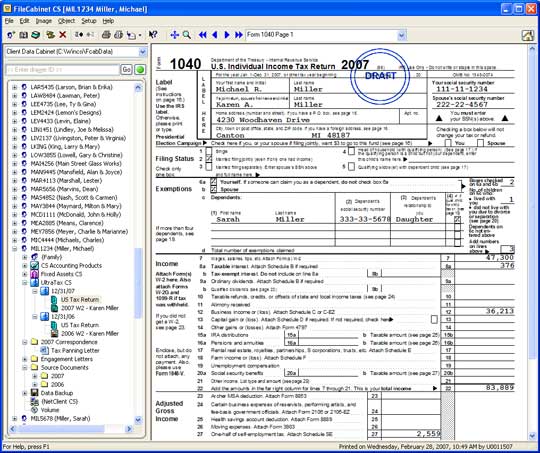Click the tree panel's scroll up arrow

coord(138,87)
